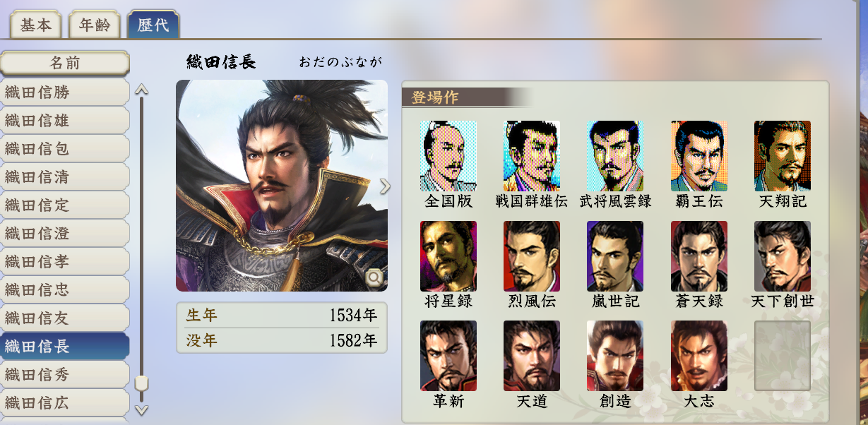Choose the 天下創世 portrait icon
868x425 pixels.
tap(783, 256)
